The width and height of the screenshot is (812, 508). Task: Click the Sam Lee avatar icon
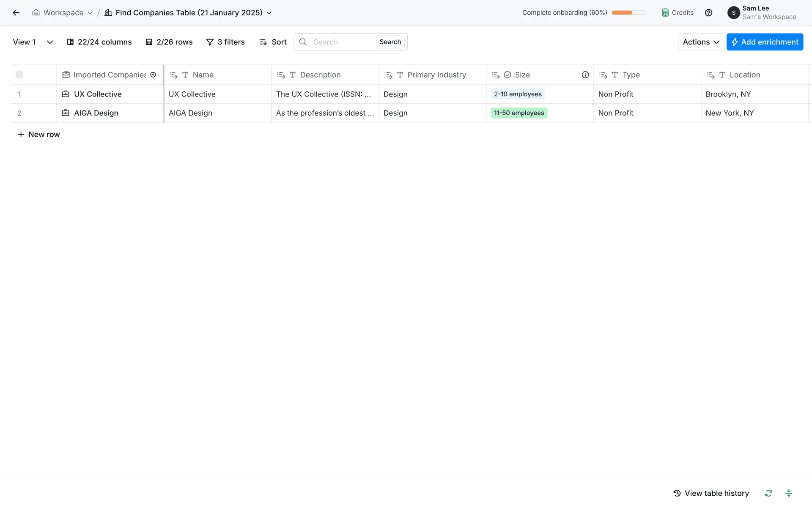733,13
